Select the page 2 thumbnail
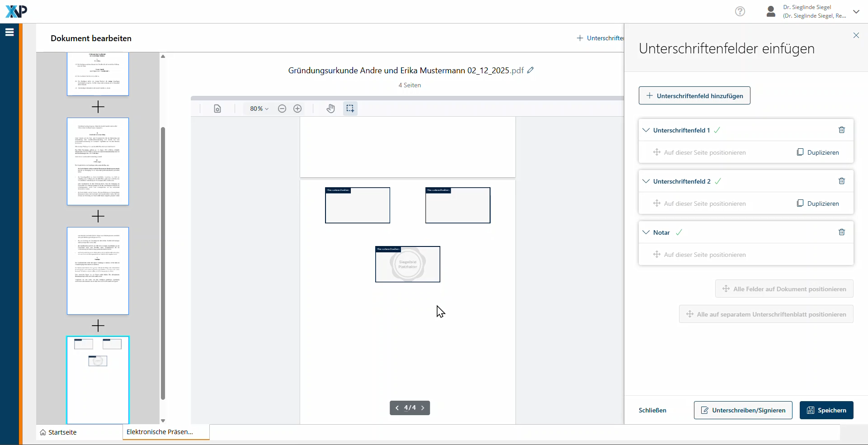868x445 pixels. click(x=98, y=161)
